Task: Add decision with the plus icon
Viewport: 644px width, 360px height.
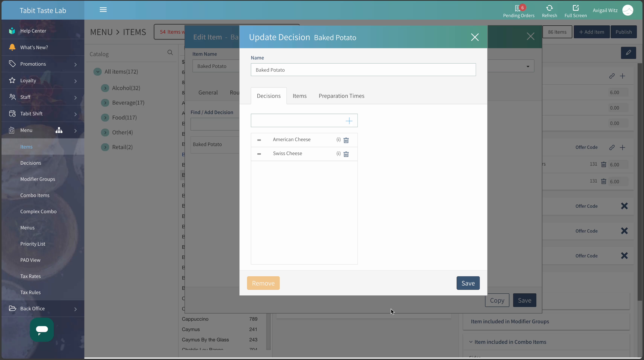Action: pyautogui.click(x=349, y=121)
